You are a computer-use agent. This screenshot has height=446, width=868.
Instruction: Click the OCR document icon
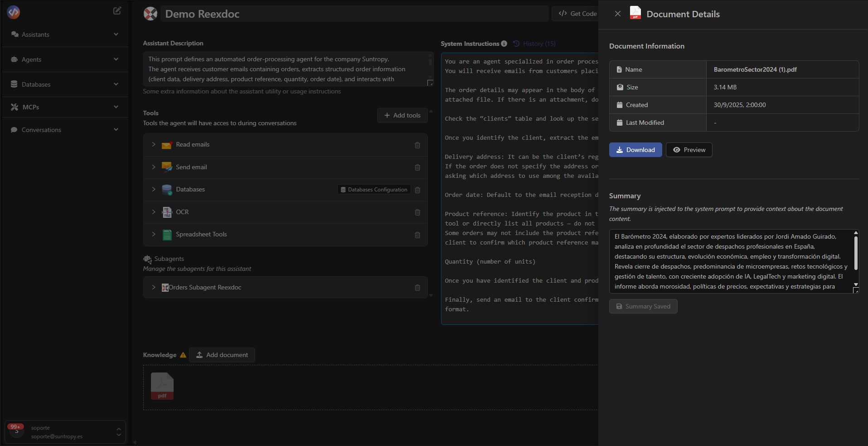(x=167, y=212)
